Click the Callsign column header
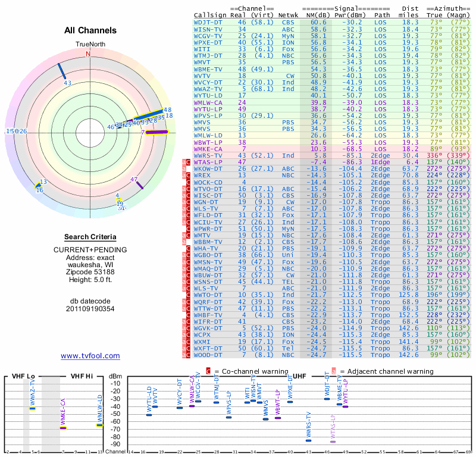 210,14
